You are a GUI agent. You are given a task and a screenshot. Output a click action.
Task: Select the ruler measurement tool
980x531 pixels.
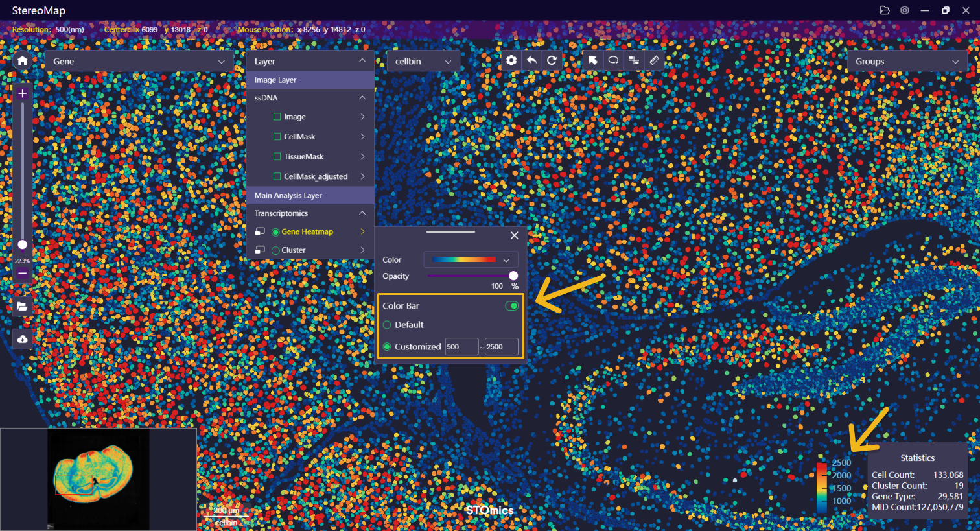654,60
